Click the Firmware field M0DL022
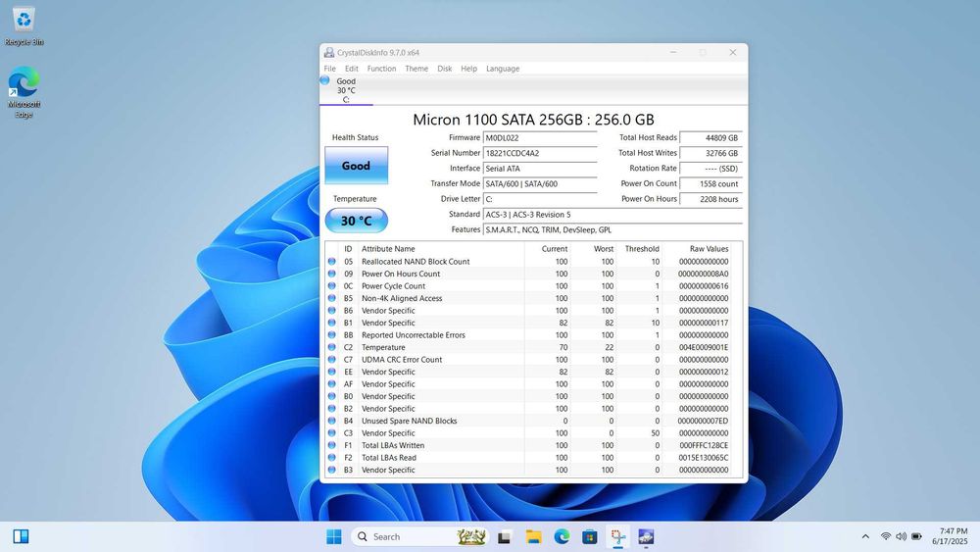This screenshot has width=980, height=552. (x=540, y=138)
